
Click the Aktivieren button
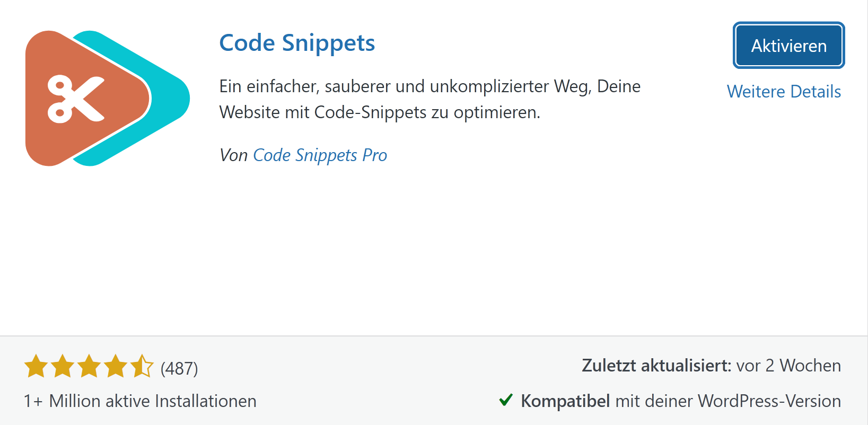pyautogui.click(x=788, y=46)
